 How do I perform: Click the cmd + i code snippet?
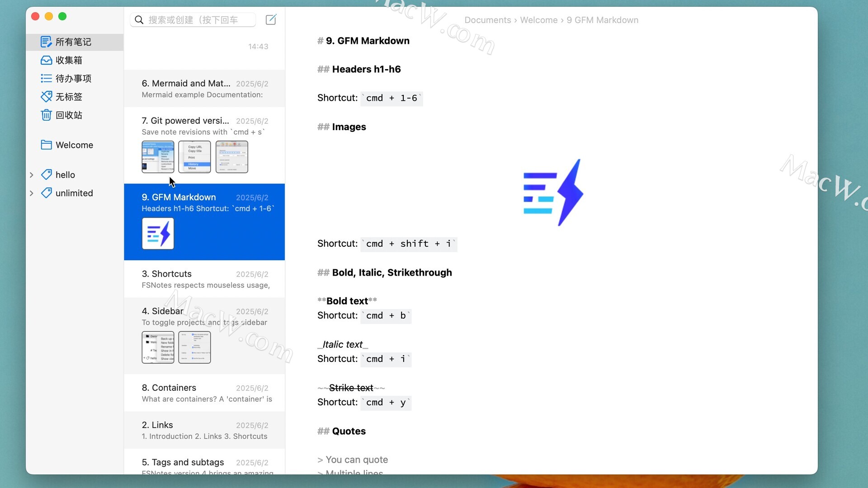[386, 359]
